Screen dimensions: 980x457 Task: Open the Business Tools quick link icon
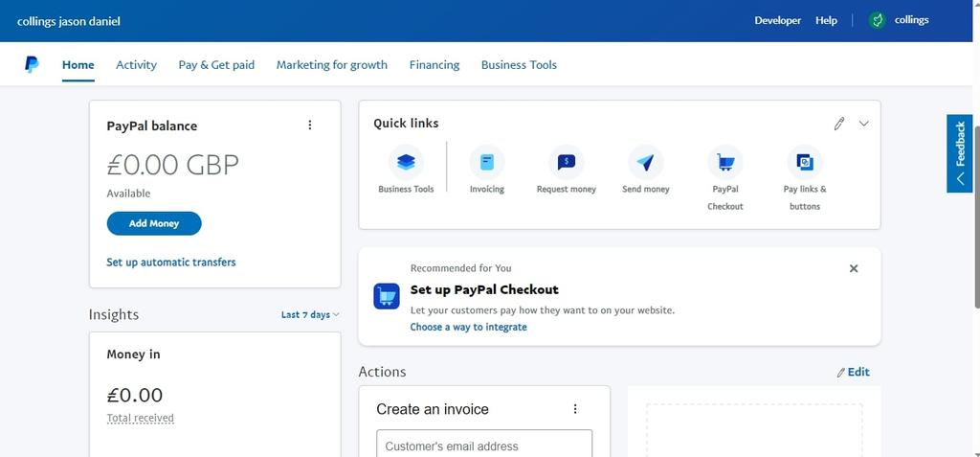tap(406, 163)
